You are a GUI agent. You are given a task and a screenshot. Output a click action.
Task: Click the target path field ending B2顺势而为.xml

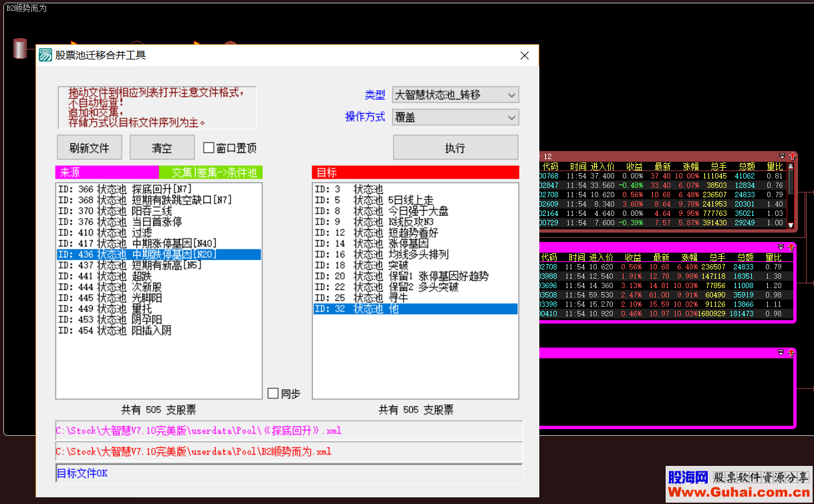(x=289, y=452)
